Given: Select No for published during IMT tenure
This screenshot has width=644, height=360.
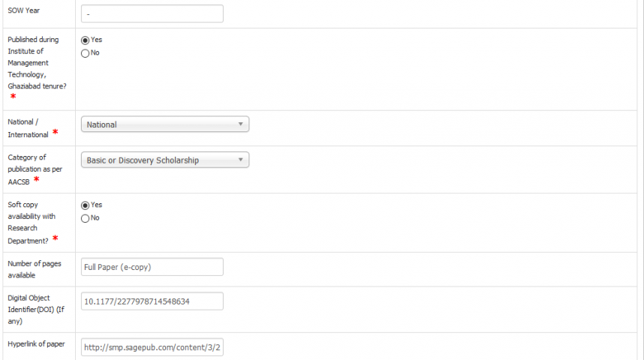Looking at the screenshot, I should click(85, 53).
